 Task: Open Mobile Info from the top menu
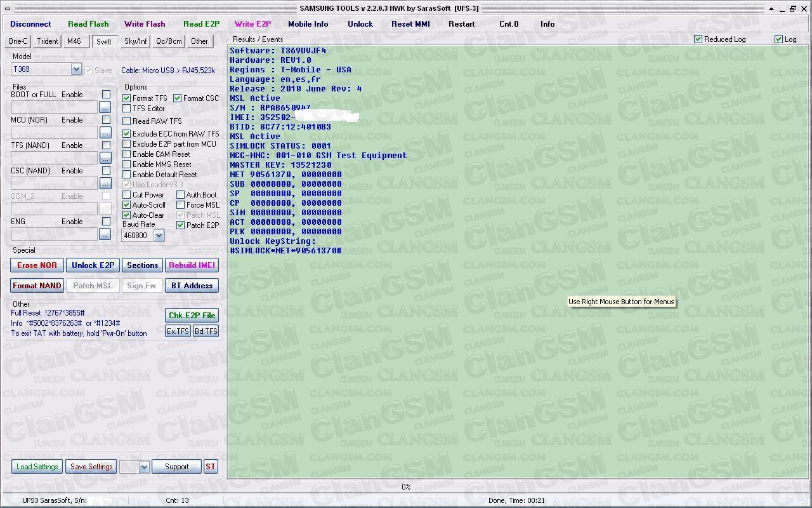[308, 24]
